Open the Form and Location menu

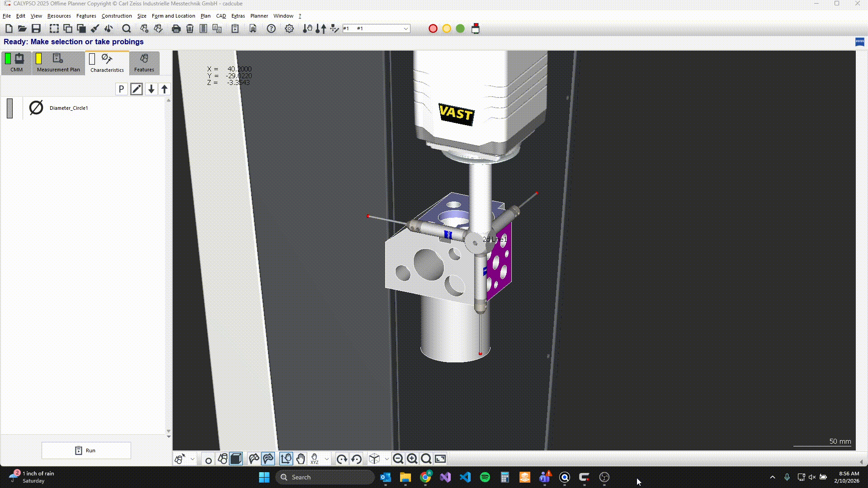click(x=173, y=16)
